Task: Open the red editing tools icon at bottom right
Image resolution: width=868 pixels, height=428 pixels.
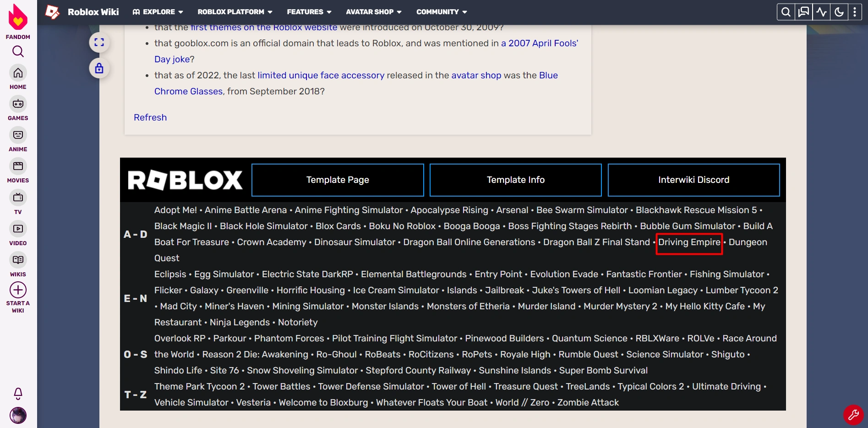Action: (x=853, y=415)
